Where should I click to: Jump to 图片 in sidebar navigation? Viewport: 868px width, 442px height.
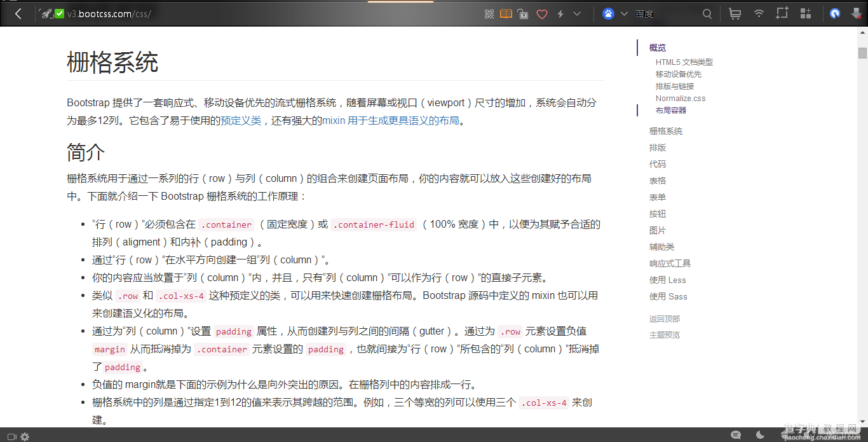tap(658, 230)
